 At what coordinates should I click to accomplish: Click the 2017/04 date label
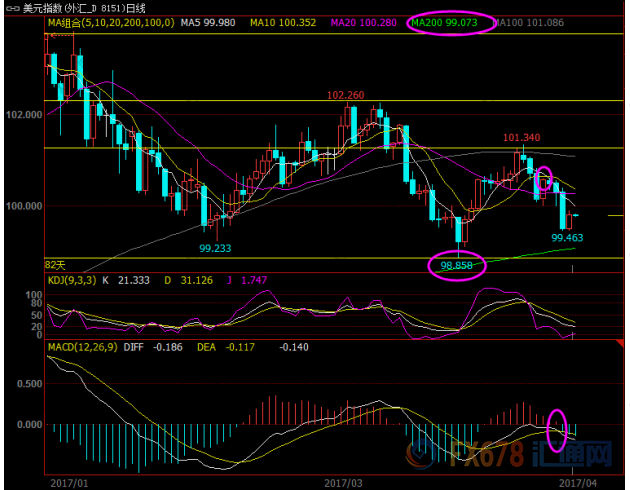(x=579, y=482)
